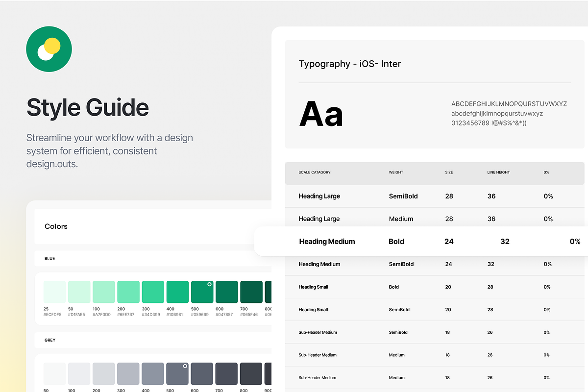The width and height of the screenshot is (588, 392).
Task: Click the "#065F46" hex code label
Action: pos(249,315)
